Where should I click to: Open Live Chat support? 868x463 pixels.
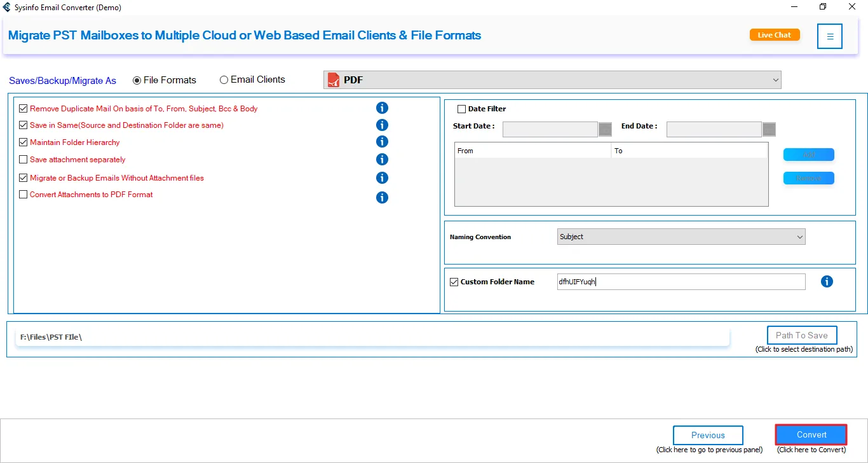[774, 35]
